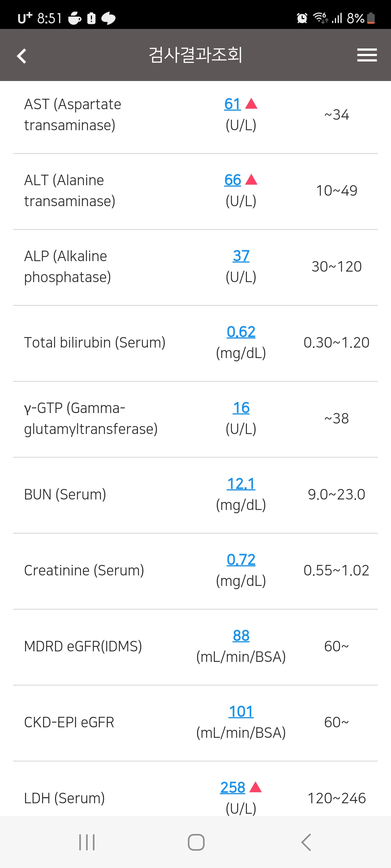The width and height of the screenshot is (391, 868).
Task: Open CKD-EPI eGFR value 101
Action: coord(241,712)
